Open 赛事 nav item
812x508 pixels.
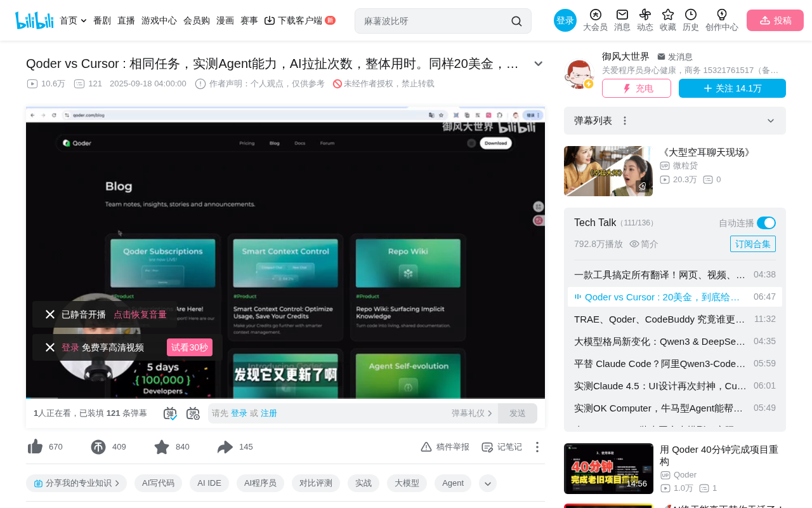click(249, 20)
